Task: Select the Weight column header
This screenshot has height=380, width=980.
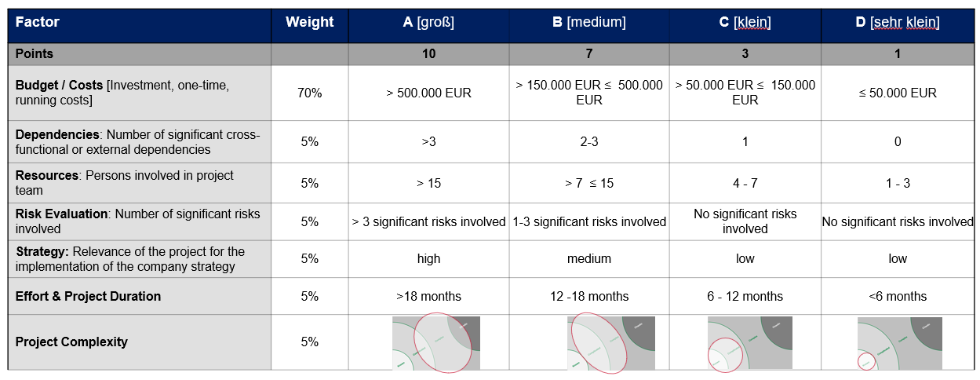Action: click(x=309, y=22)
